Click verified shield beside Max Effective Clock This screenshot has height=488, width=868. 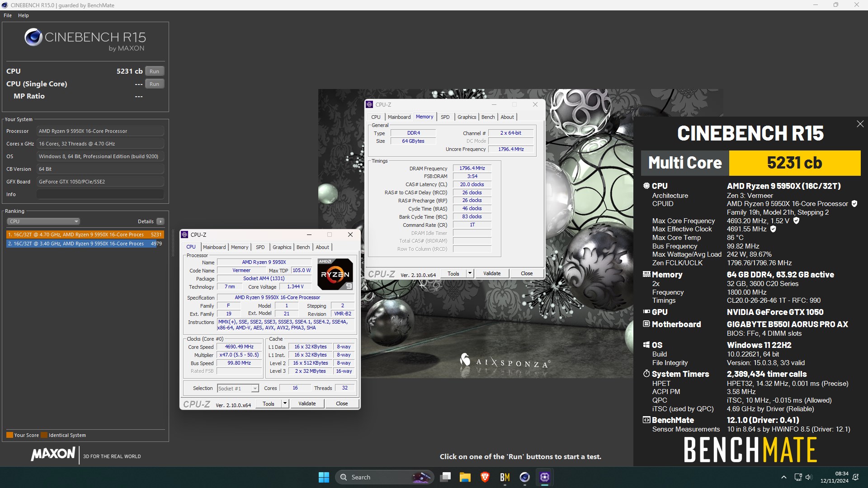(773, 229)
